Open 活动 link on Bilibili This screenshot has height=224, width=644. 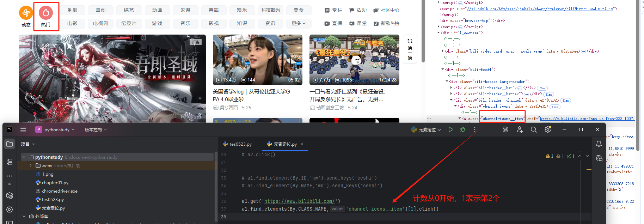click(358, 10)
